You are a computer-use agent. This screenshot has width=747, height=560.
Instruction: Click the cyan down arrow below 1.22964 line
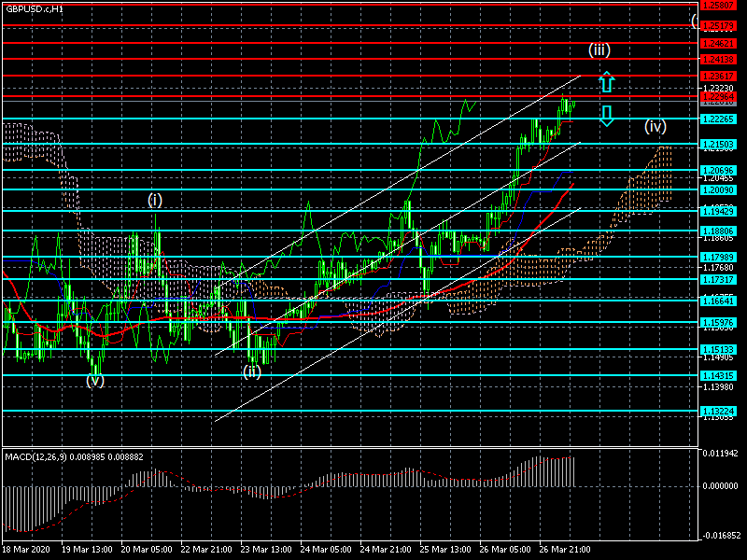(x=606, y=116)
